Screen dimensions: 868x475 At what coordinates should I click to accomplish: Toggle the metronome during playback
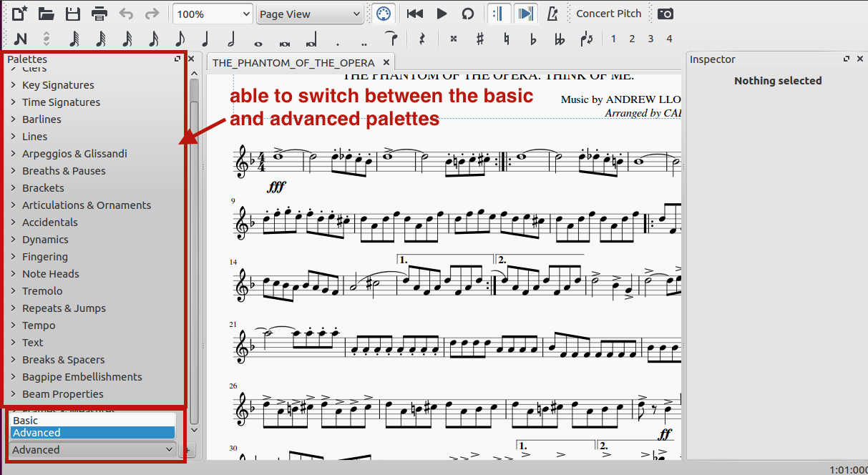(552, 14)
